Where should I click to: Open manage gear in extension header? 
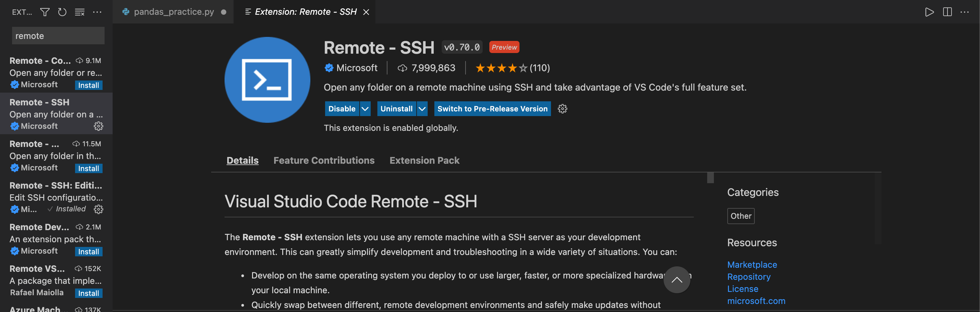pyautogui.click(x=562, y=109)
